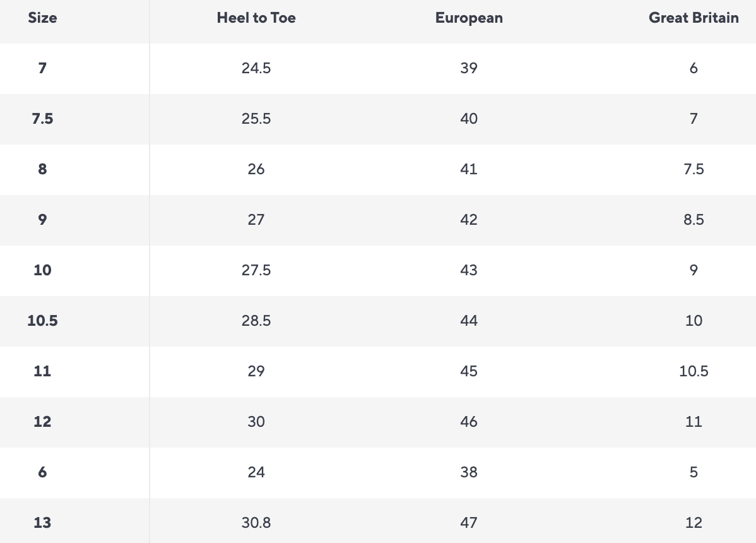Select size 10.5 row label

(x=42, y=321)
